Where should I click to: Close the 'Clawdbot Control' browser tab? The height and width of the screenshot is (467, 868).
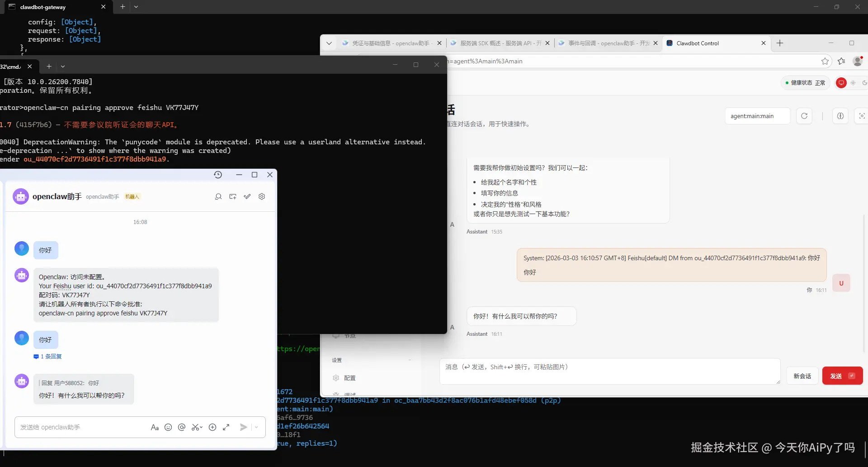pyautogui.click(x=764, y=43)
